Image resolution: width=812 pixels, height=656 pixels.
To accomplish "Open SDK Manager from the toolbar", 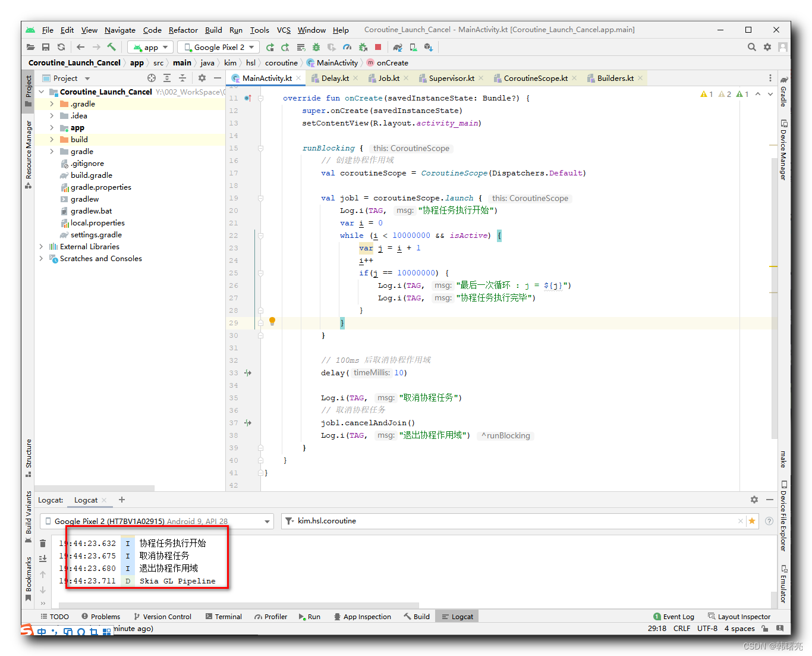I will coord(428,47).
